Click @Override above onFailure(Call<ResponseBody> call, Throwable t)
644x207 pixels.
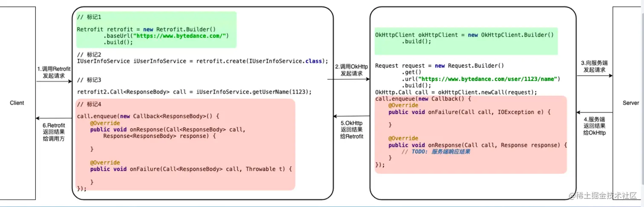pos(105,163)
